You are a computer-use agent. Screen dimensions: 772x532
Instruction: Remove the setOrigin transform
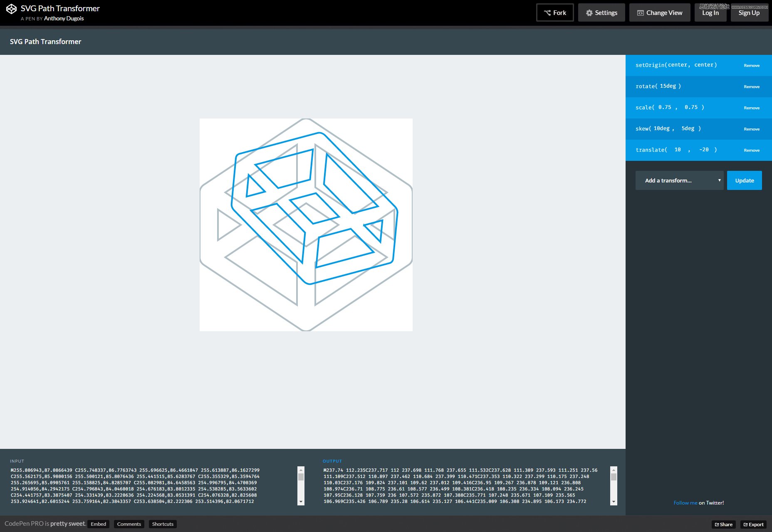(x=752, y=65)
